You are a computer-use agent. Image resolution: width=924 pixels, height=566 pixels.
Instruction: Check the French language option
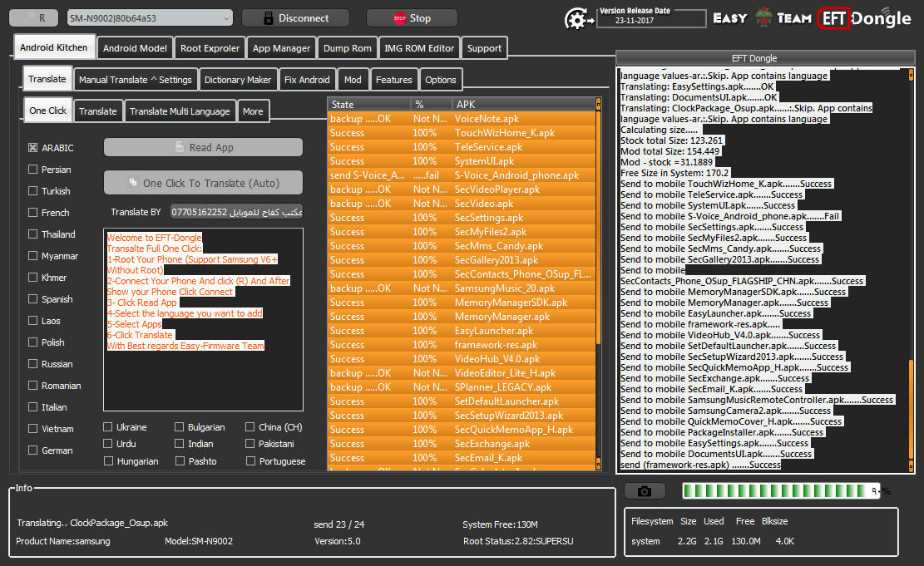pyautogui.click(x=33, y=213)
